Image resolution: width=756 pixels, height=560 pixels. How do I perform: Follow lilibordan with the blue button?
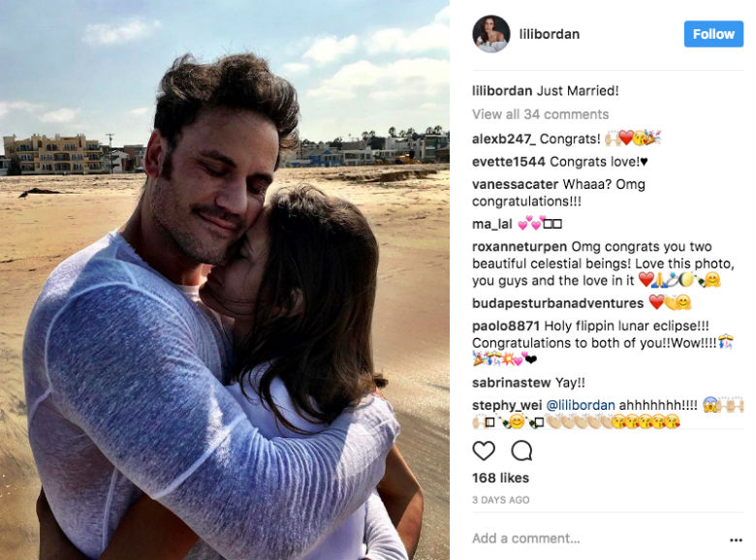[713, 34]
